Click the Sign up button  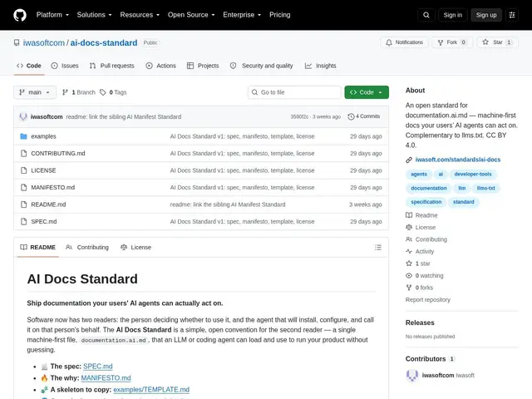point(485,15)
